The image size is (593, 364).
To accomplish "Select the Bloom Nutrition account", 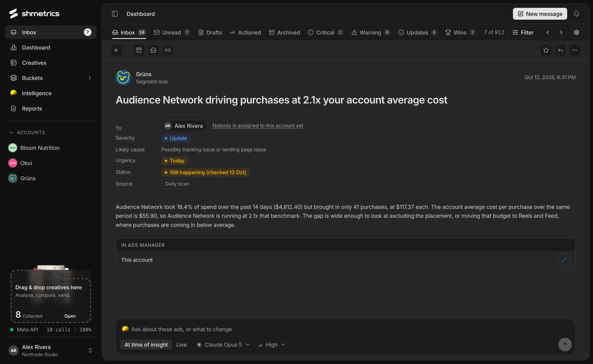I will point(51,148).
